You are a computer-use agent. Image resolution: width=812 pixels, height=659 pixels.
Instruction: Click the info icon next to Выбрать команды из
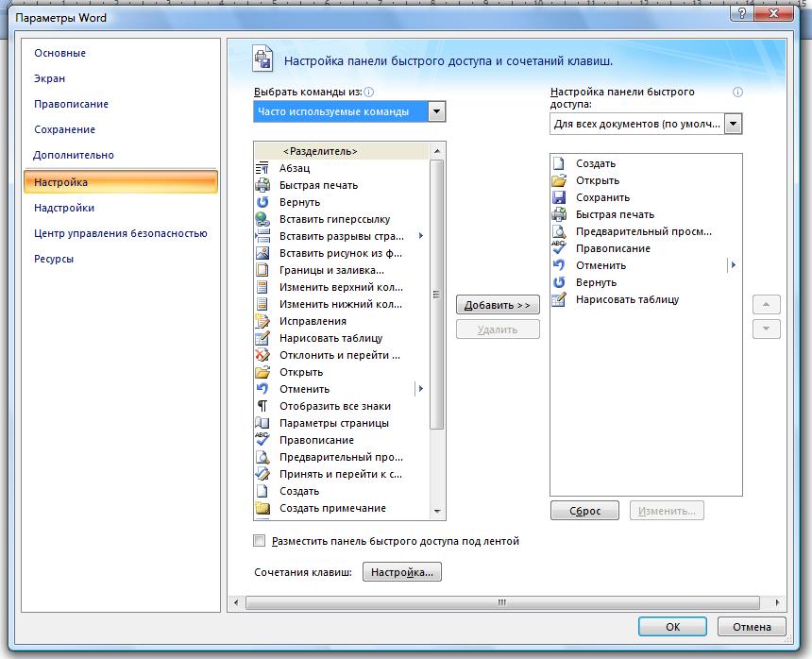click(369, 93)
